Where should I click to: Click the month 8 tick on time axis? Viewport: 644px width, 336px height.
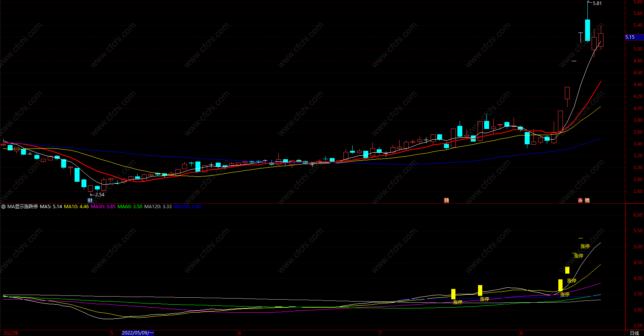tap(521, 333)
